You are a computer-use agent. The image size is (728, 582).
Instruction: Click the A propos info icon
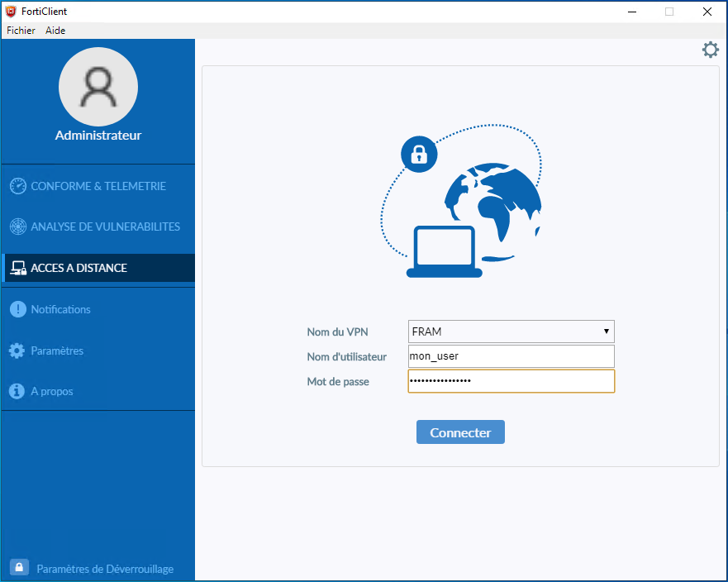[x=17, y=391]
